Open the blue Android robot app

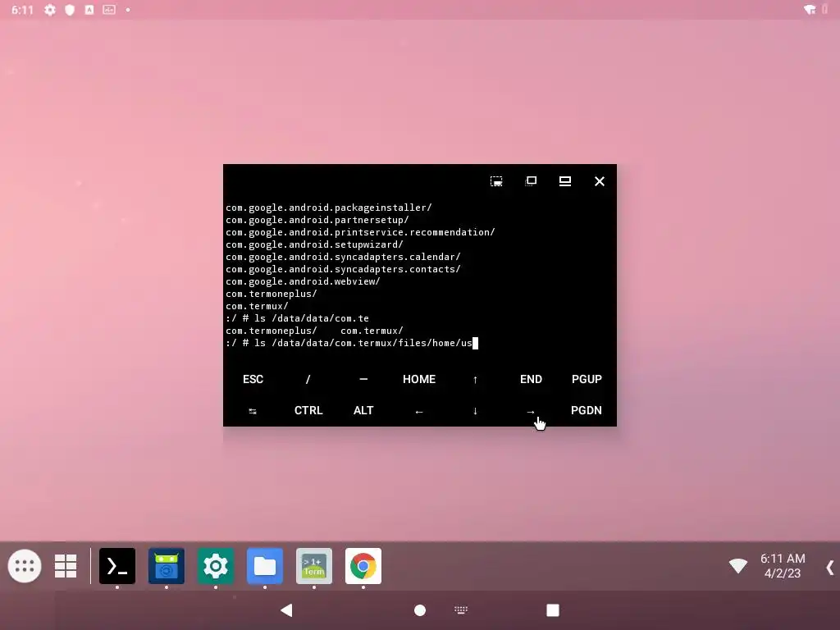click(x=167, y=566)
